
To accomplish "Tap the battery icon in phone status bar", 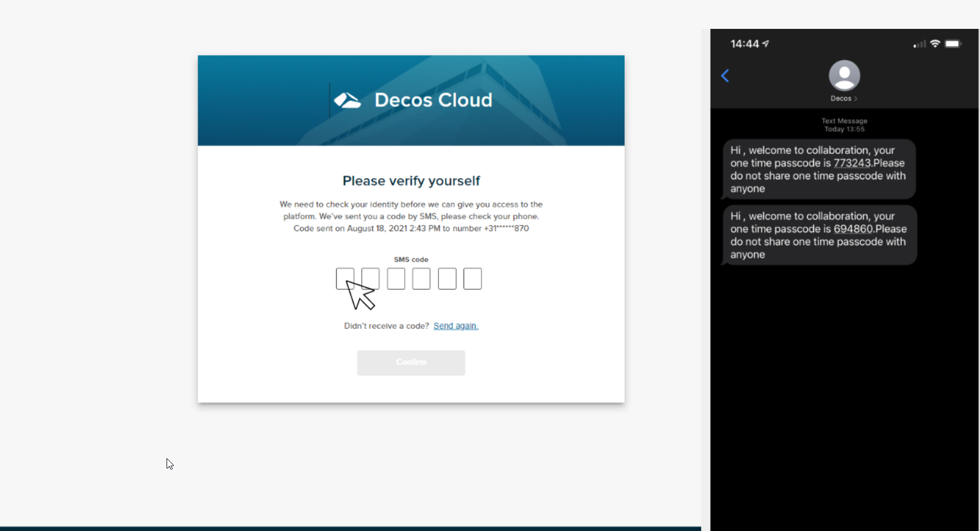I will pos(954,44).
